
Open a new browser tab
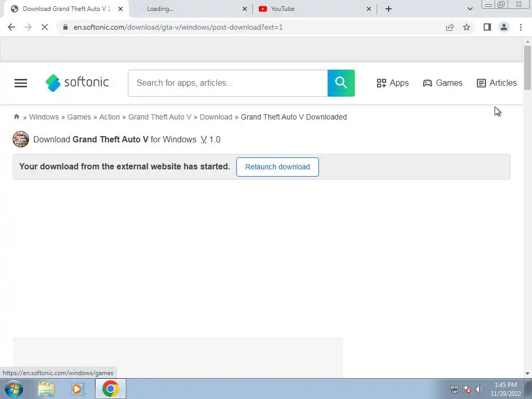click(x=389, y=9)
